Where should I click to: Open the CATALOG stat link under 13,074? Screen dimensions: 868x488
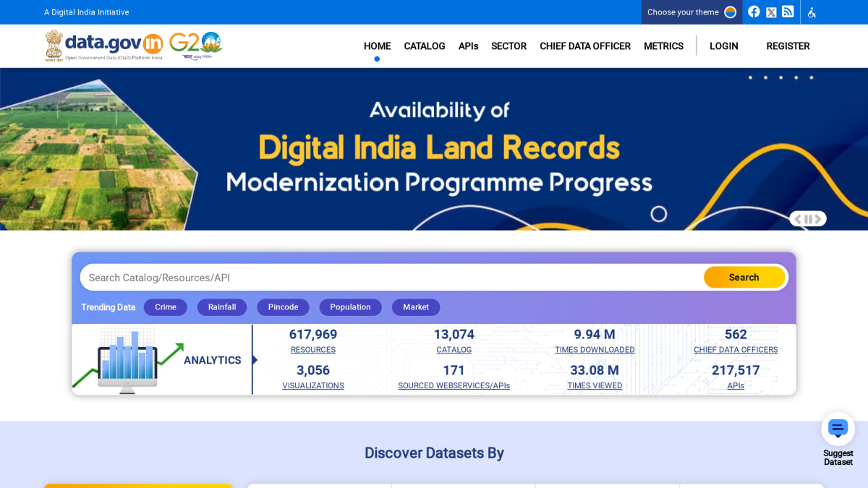coord(454,350)
